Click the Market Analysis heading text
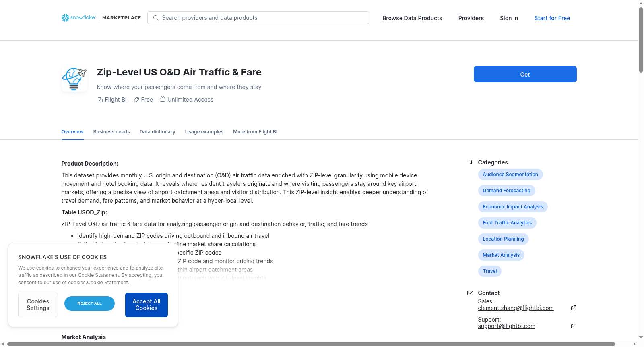644x347 pixels. (83, 337)
